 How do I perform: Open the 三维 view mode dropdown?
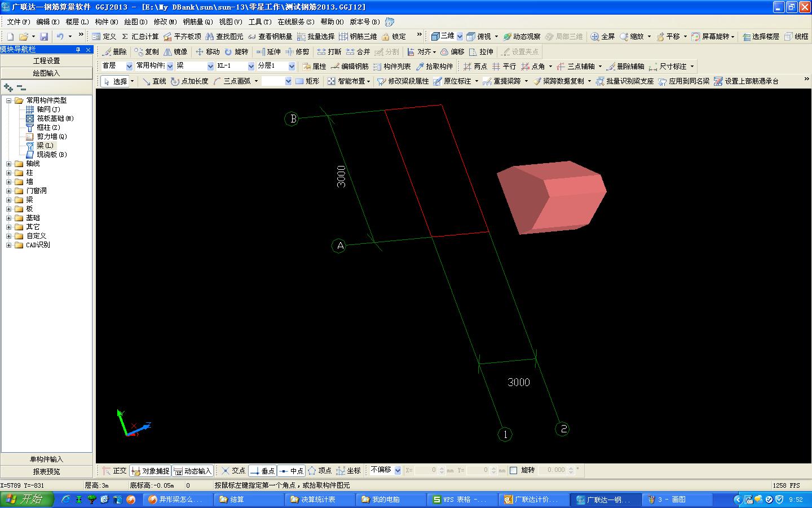pos(460,36)
